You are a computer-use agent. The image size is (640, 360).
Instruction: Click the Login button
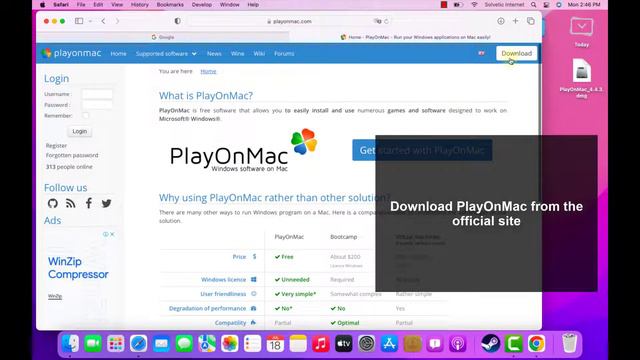80,131
